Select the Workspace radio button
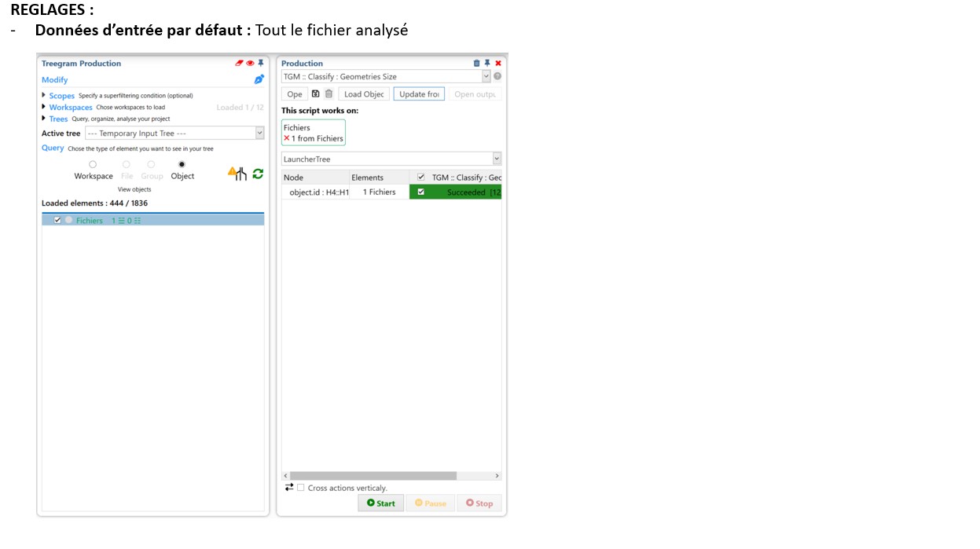Viewport: 980px width, 549px height. (x=93, y=165)
